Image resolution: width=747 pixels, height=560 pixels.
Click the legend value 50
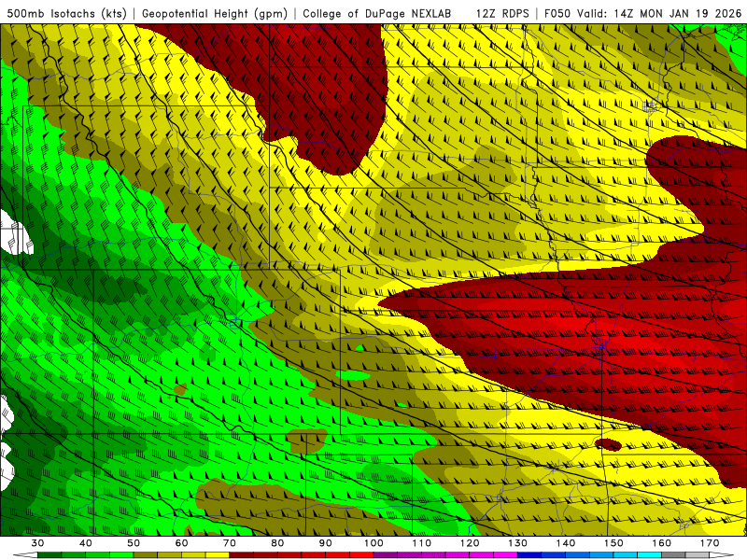tap(134, 542)
